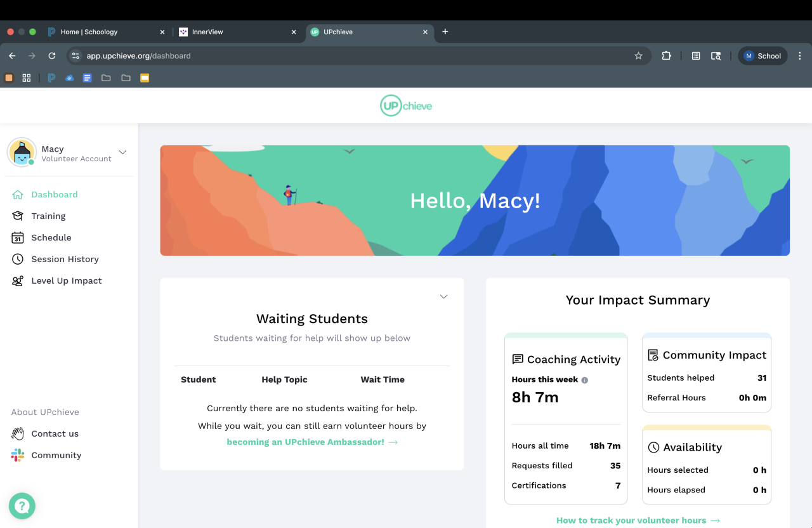Open the first bookmarks folder
The image size is (812, 528).
click(106, 78)
